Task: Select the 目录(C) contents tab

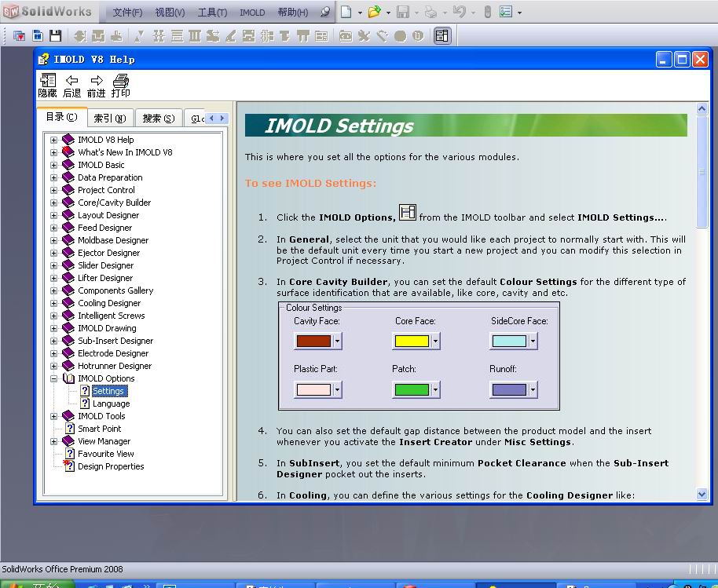Action: (62, 117)
